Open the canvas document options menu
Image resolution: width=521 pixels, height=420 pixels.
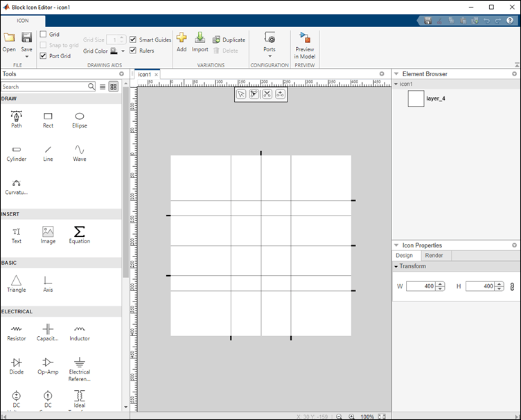(382, 73)
